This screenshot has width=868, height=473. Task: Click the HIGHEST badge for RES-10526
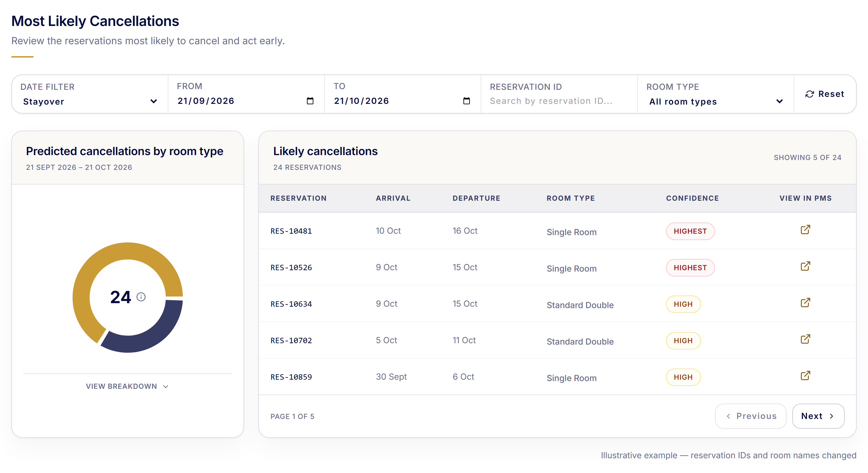click(x=690, y=267)
